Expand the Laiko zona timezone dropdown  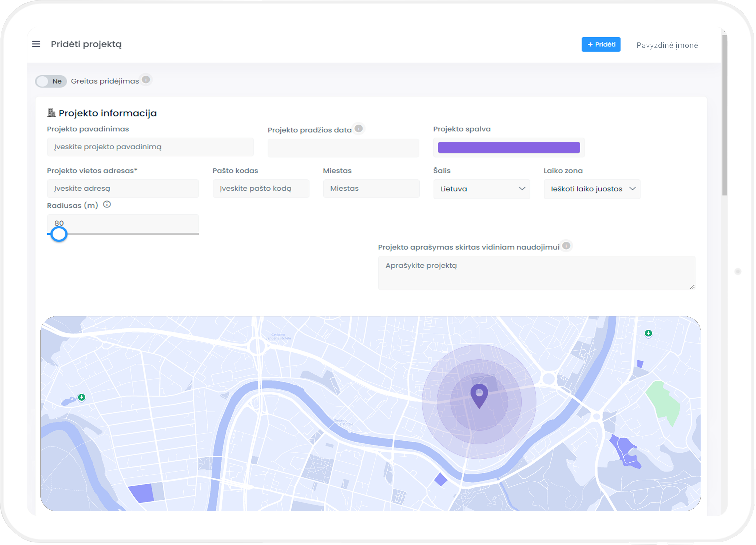(592, 189)
